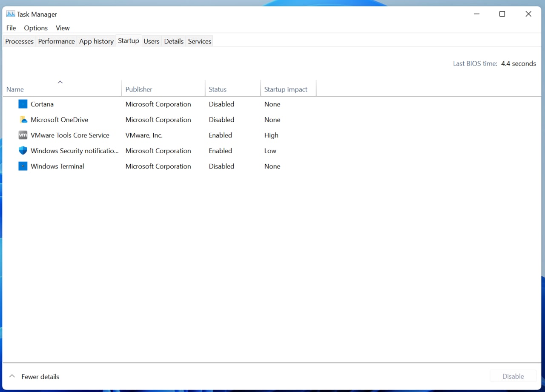
Task: Minimize the Task Manager window
Action: click(x=476, y=14)
